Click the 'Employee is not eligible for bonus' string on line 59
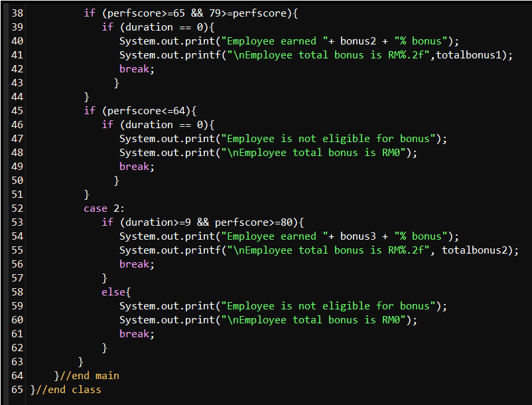The height and width of the screenshot is (405, 532). coord(328,306)
